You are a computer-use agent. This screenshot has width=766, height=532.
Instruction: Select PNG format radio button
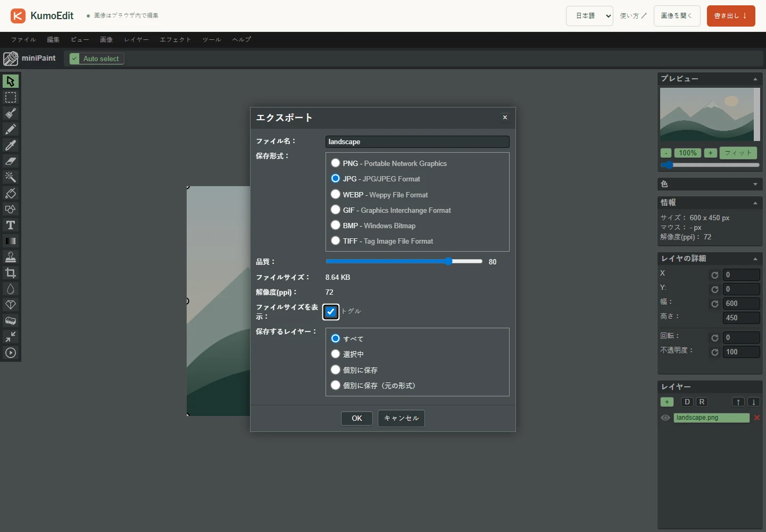click(336, 163)
